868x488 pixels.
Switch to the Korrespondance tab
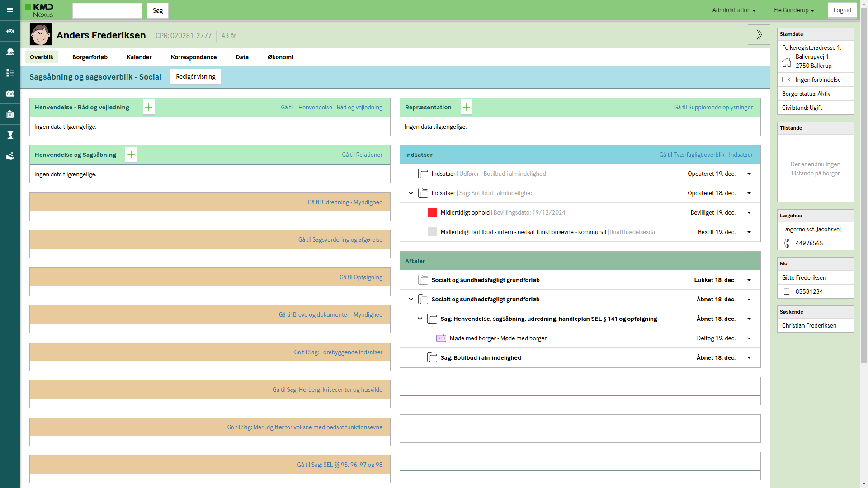193,57
